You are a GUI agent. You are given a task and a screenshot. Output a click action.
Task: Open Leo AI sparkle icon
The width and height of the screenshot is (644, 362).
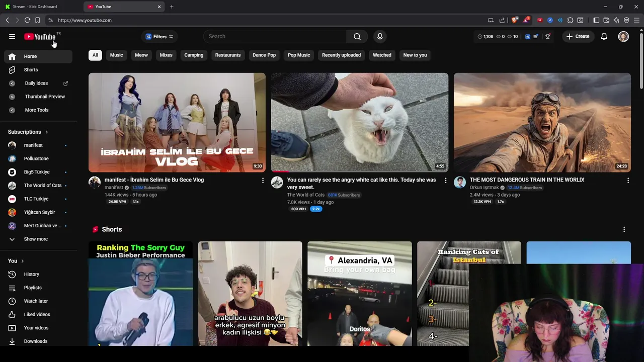click(x=616, y=20)
